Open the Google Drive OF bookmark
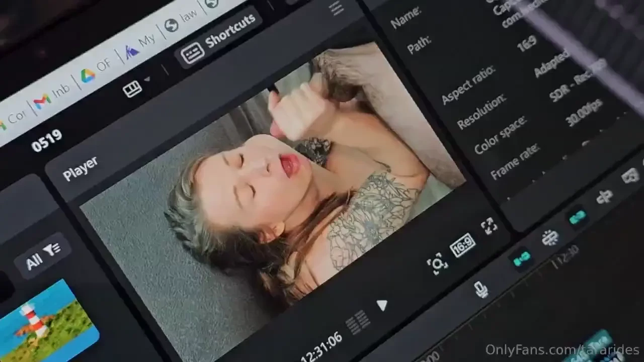Screen dimensions: 644x362 tap(96, 71)
